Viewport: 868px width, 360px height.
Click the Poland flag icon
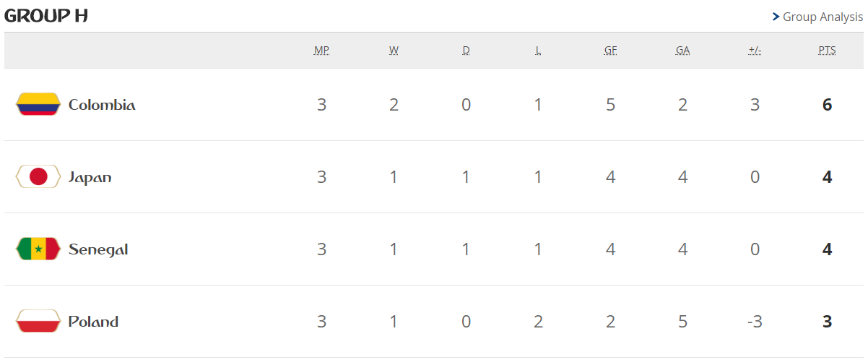(38, 322)
